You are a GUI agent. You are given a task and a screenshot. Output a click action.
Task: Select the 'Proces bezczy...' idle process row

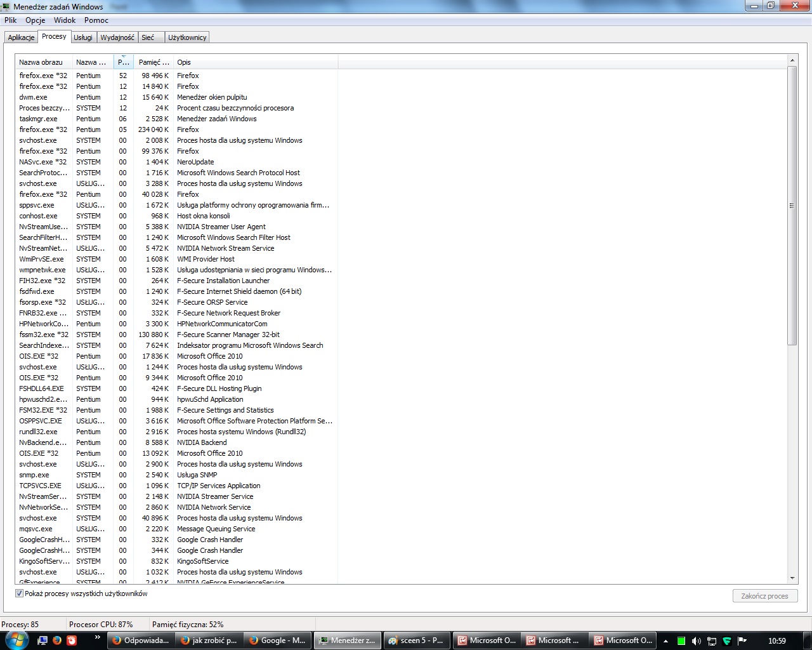point(176,108)
